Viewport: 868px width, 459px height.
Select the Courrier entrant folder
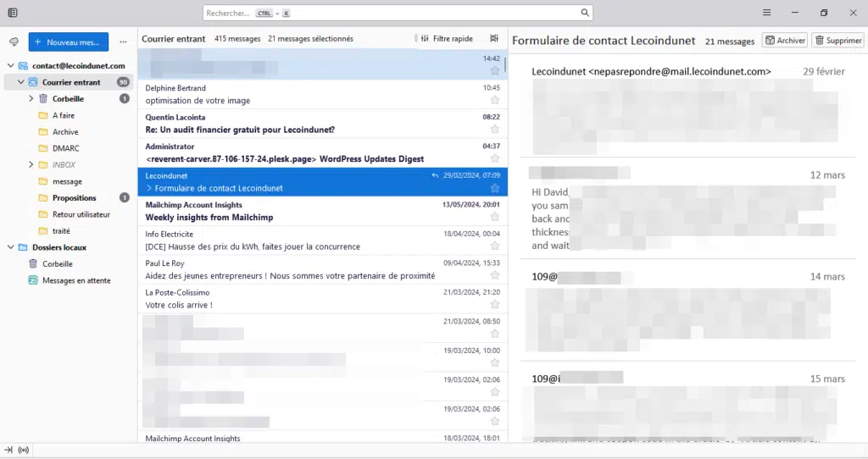pos(69,82)
